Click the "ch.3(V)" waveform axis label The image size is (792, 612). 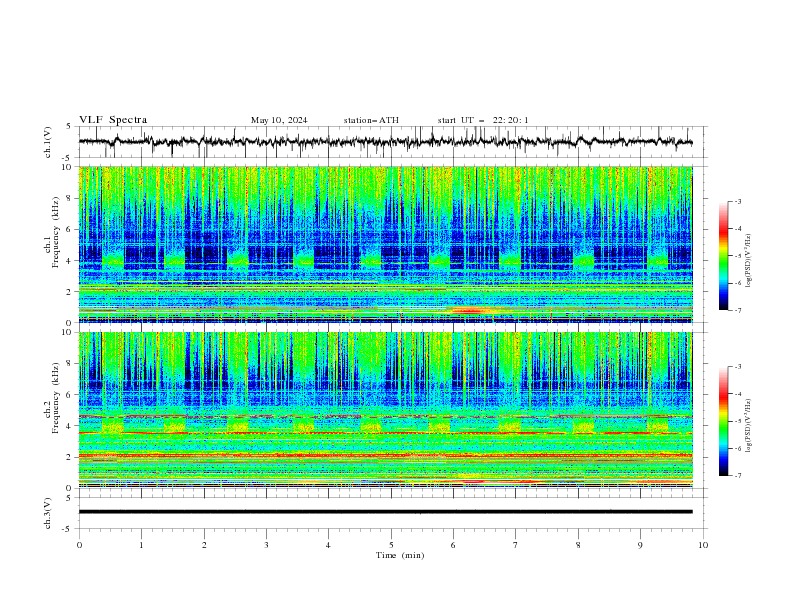coord(48,513)
